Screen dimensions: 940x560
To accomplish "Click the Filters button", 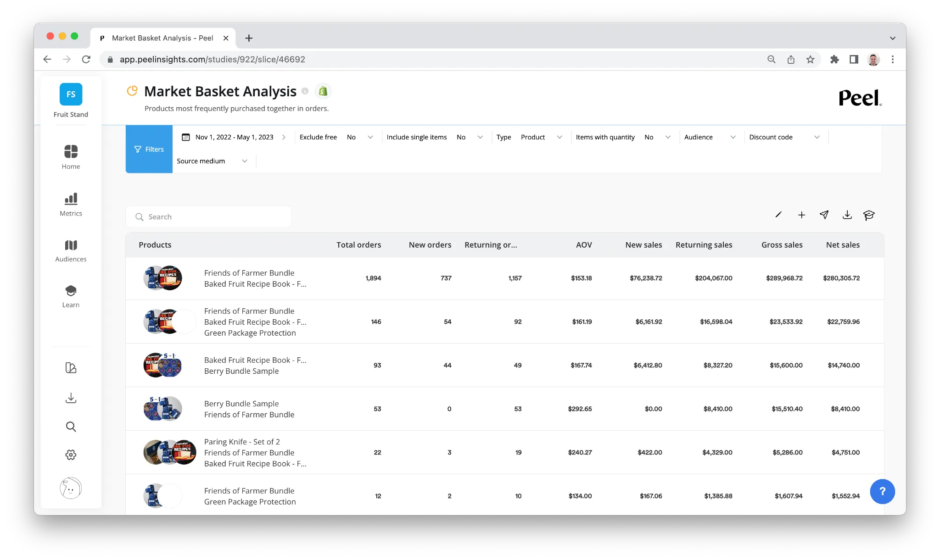I will [149, 149].
